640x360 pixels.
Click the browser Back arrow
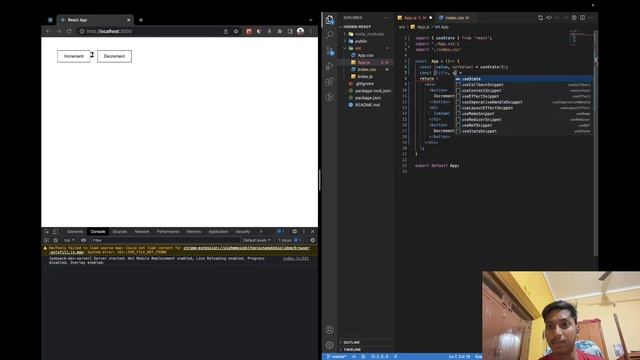[48, 31]
